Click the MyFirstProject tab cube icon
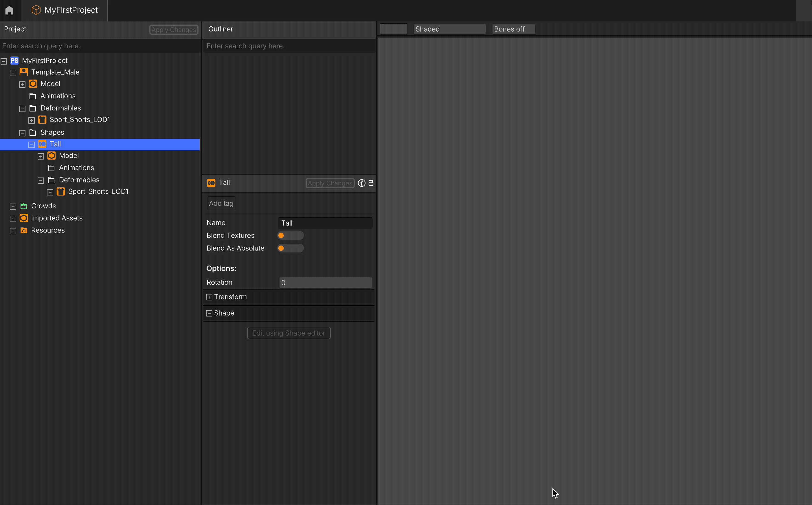This screenshot has width=812, height=505. (36, 10)
